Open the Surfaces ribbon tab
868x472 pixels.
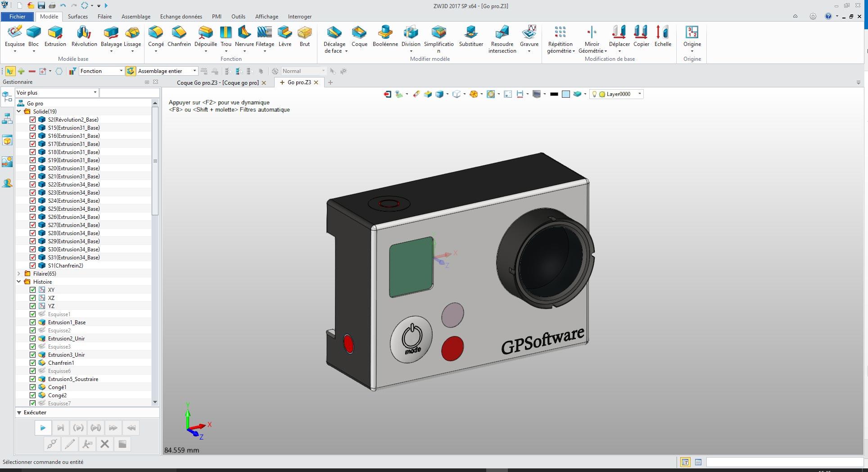coord(78,17)
